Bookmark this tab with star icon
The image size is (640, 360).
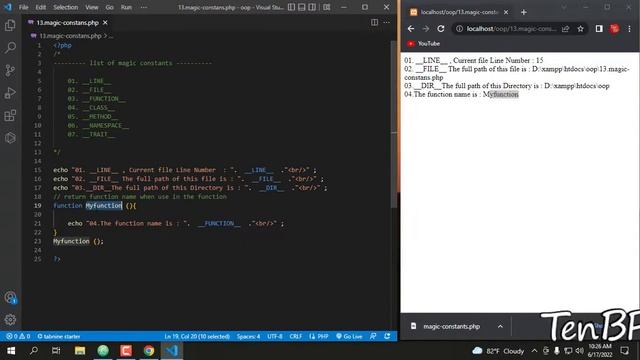tap(580, 29)
